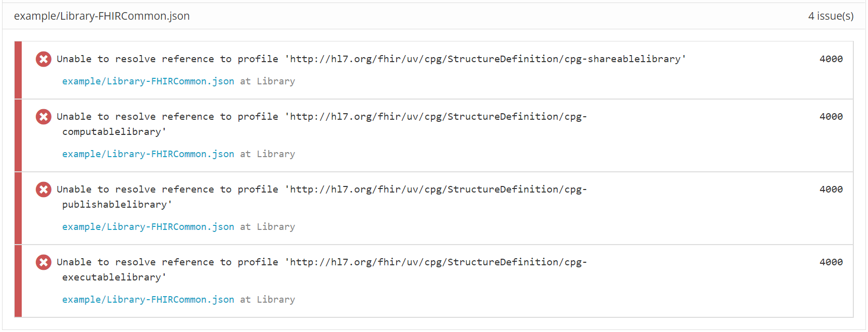Click the computablelibrary' wrapped message line
The height and width of the screenshot is (332, 868).
click(x=114, y=132)
